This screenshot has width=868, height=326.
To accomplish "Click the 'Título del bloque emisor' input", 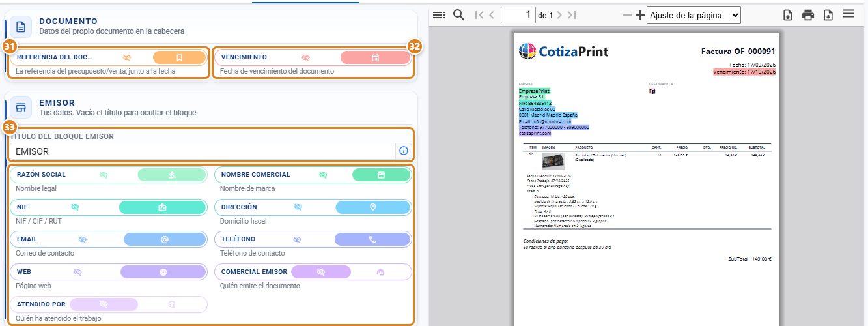I will [x=203, y=151].
